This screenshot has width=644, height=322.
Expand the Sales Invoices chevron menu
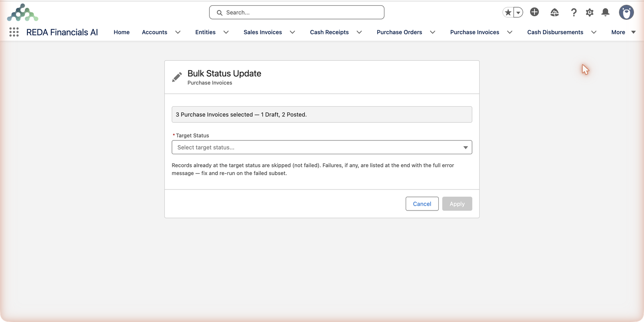(x=293, y=32)
